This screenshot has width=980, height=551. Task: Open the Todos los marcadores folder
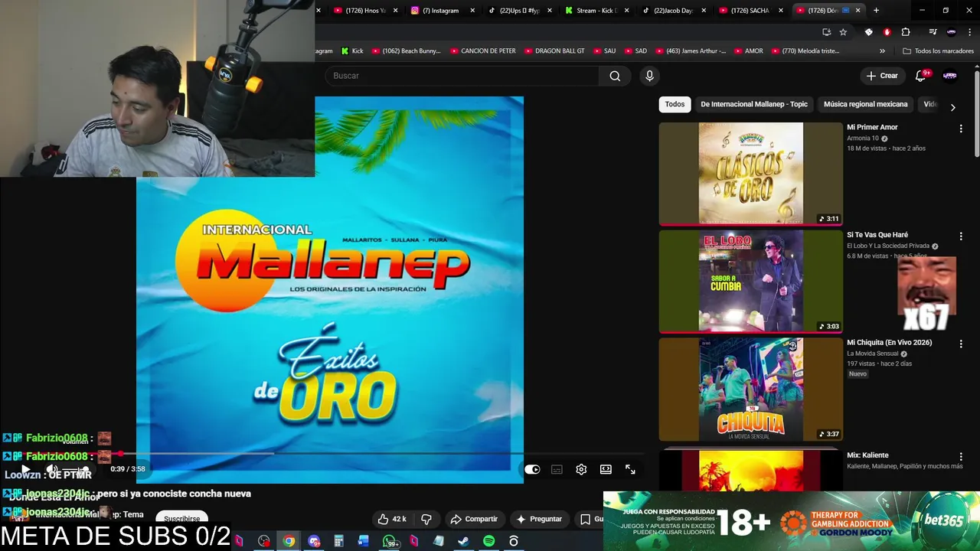(x=938, y=51)
